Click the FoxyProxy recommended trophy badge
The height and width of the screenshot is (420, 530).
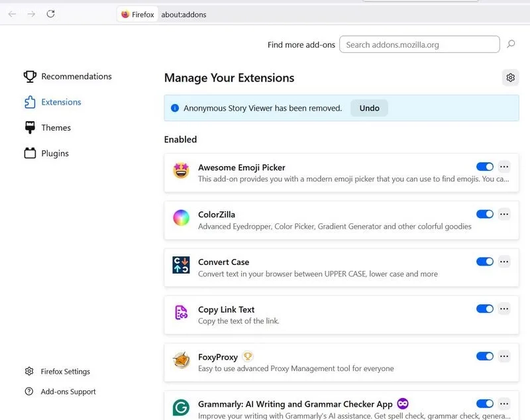(248, 356)
